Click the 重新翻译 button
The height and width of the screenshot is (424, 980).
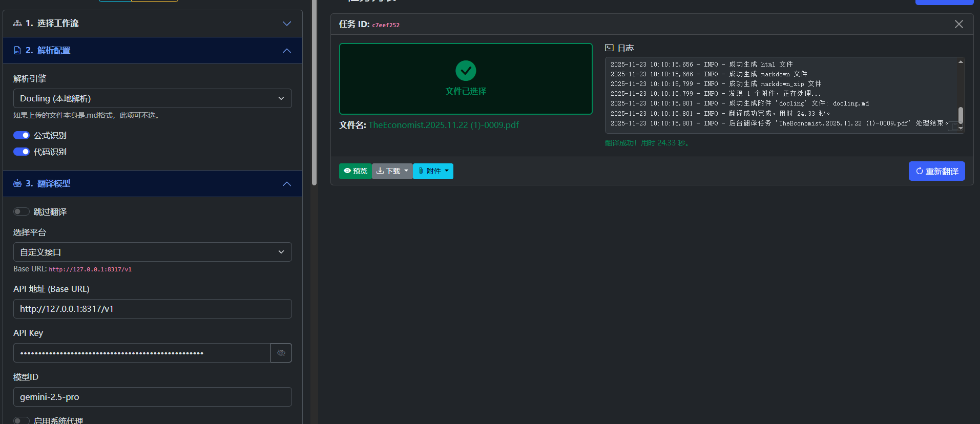(936, 171)
